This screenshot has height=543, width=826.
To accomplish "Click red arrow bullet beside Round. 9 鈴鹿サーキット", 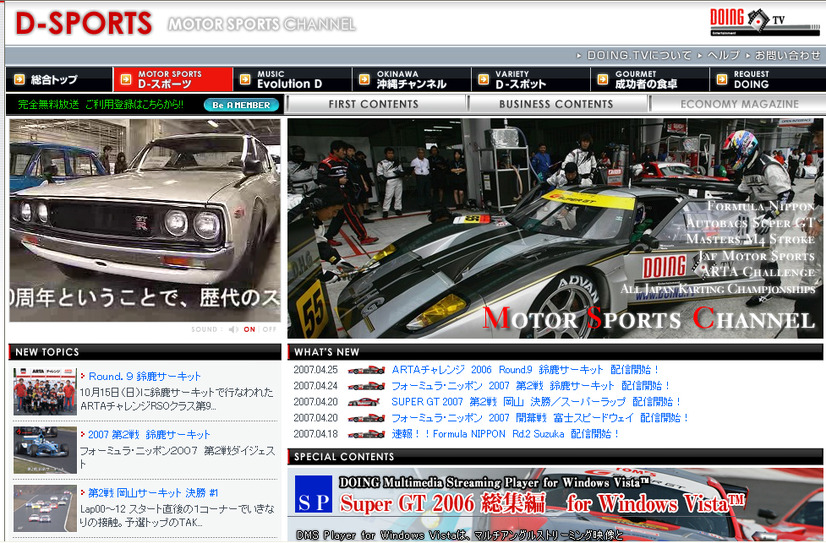I will point(83,376).
